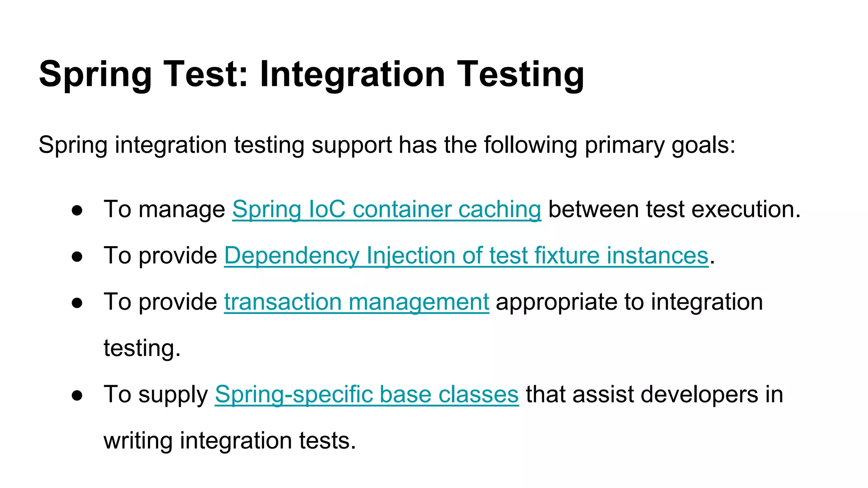Click the bullet beside the transaction management line

[x=77, y=303]
